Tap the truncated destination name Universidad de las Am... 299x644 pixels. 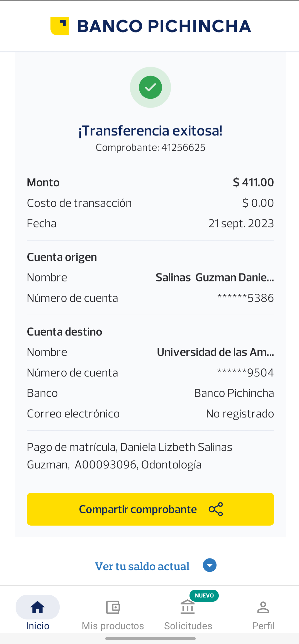pyautogui.click(x=215, y=352)
